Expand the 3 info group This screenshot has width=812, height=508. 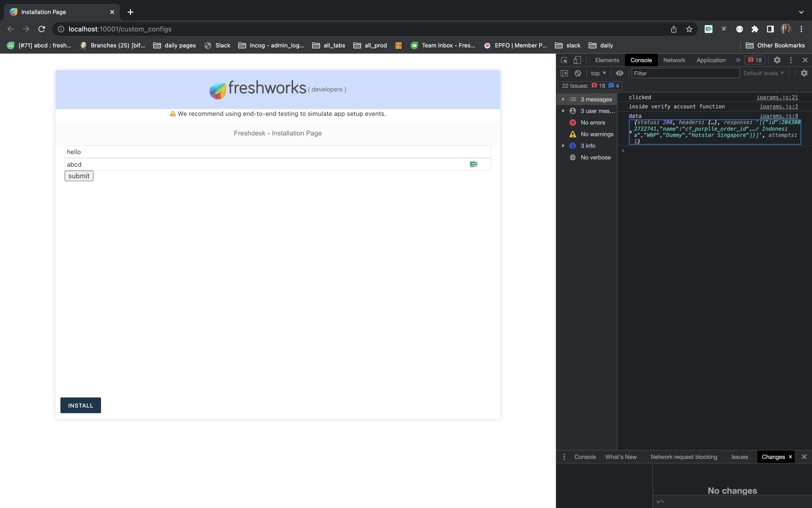point(563,146)
